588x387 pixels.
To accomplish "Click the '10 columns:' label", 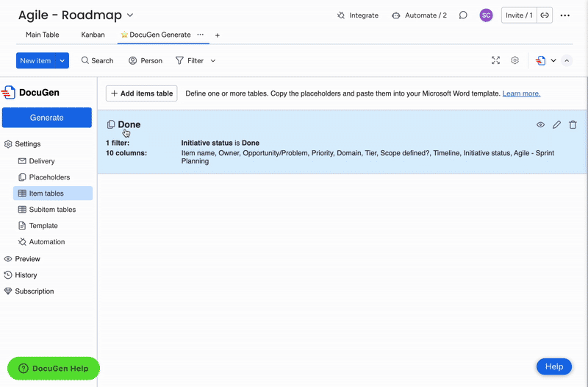I will (x=126, y=153).
